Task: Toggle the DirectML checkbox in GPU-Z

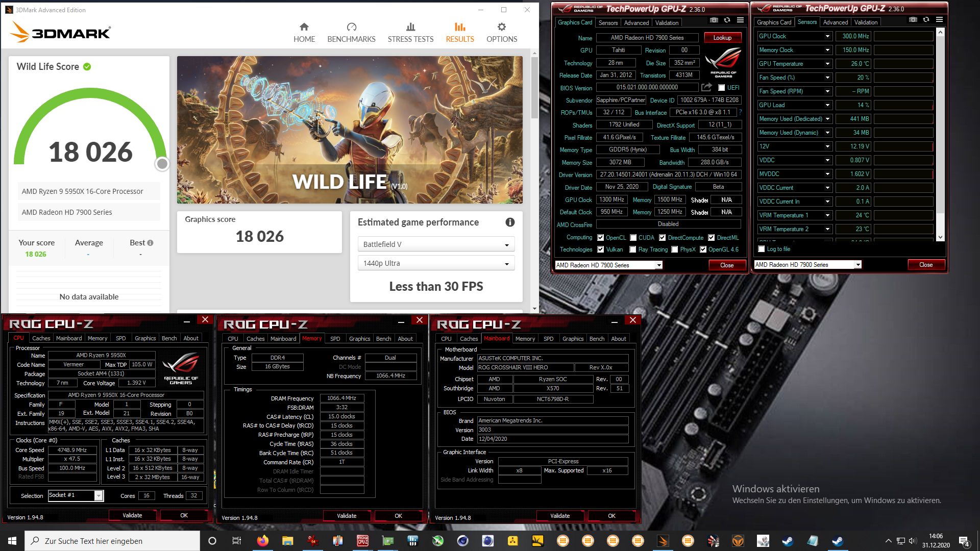Action: click(711, 238)
